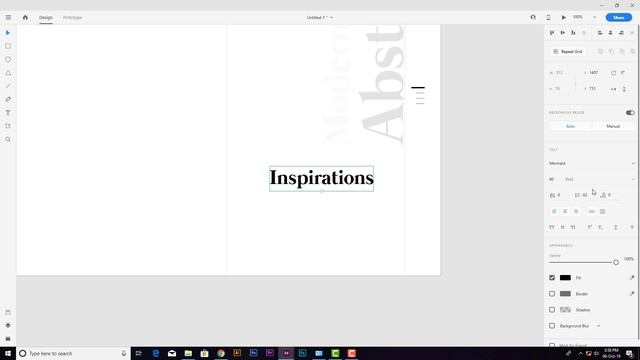Open the Windows Start menu

click(8, 353)
